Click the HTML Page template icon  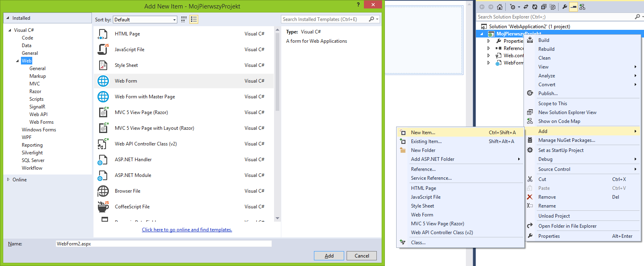(x=103, y=34)
